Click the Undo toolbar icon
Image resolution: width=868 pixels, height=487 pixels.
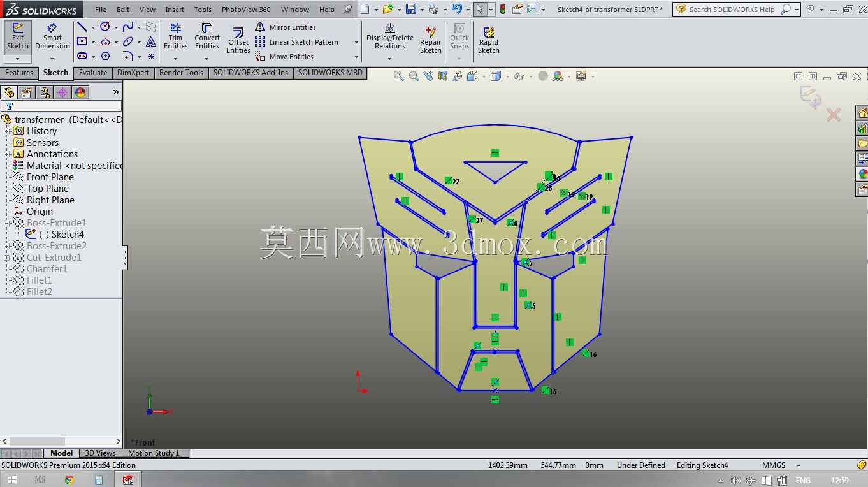pos(456,9)
